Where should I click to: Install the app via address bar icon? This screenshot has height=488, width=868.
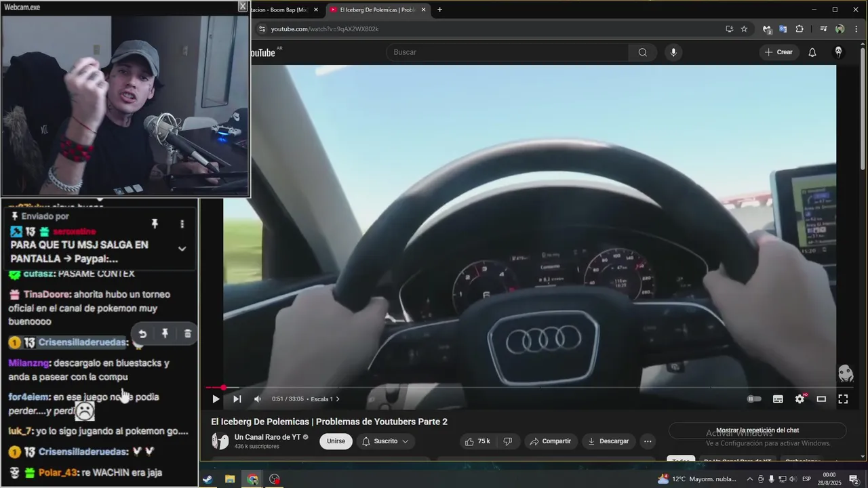tap(729, 29)
